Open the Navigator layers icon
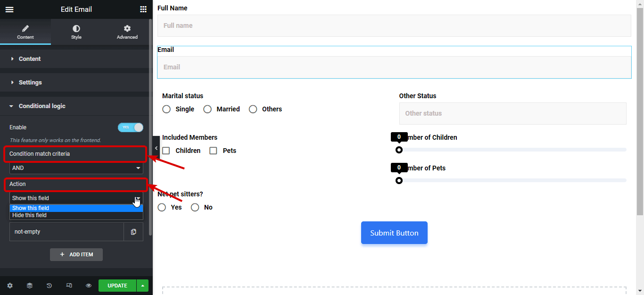The width and height of the screenshot is (644, 295). point(29,286)
